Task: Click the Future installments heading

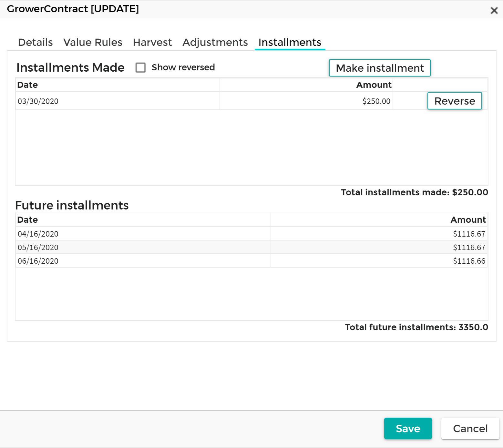Action: [72, 205]
